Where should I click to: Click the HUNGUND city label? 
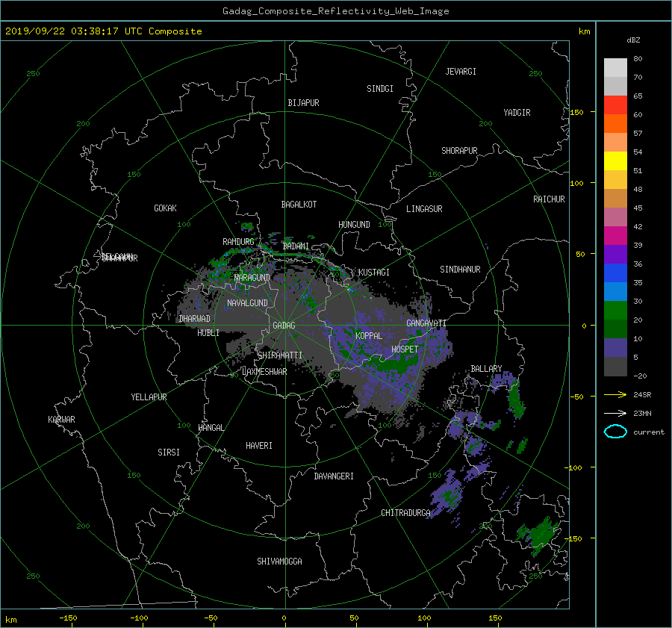(x=354, y=225)
